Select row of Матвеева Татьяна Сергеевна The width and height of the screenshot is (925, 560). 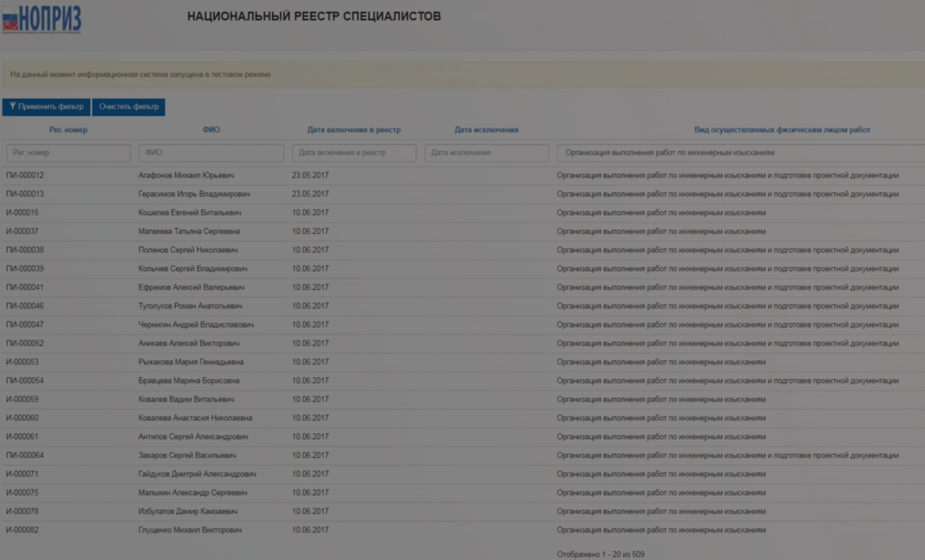tap(189, 232)
